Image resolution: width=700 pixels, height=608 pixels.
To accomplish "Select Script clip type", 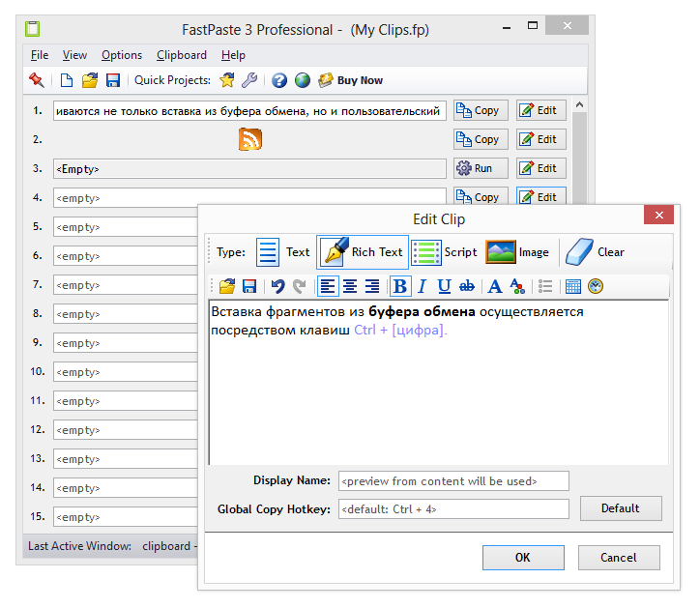I will pos(444,252).
